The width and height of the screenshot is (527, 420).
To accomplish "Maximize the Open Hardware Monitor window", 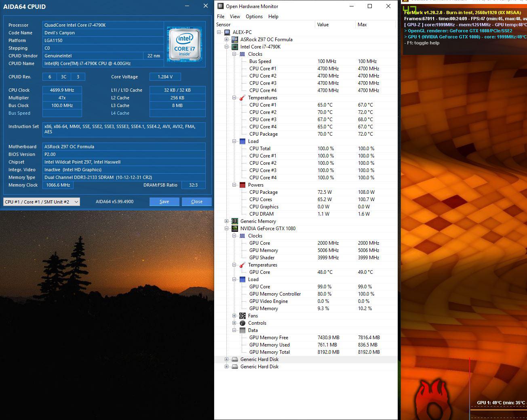I will 369,6.
